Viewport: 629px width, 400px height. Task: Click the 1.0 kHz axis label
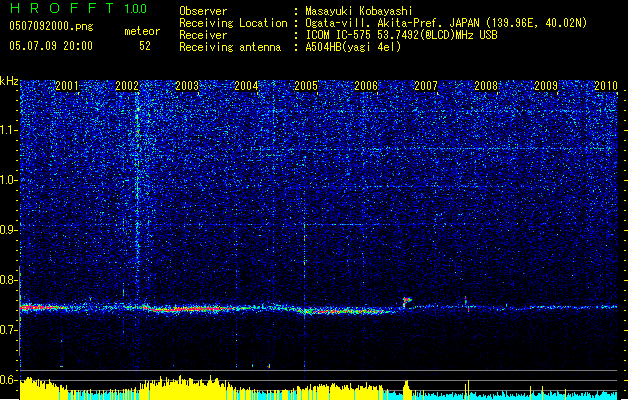[9, 180]
